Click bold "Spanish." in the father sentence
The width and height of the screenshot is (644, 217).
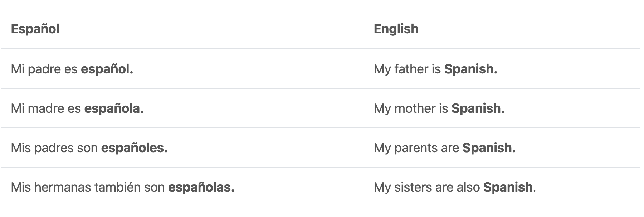click(x=470, y=69)
